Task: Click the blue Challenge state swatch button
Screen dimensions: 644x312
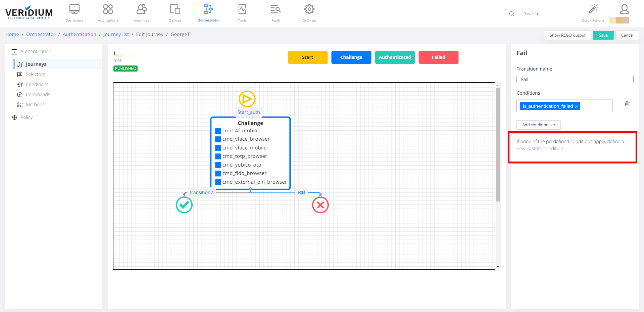Action: pos(351,57)
